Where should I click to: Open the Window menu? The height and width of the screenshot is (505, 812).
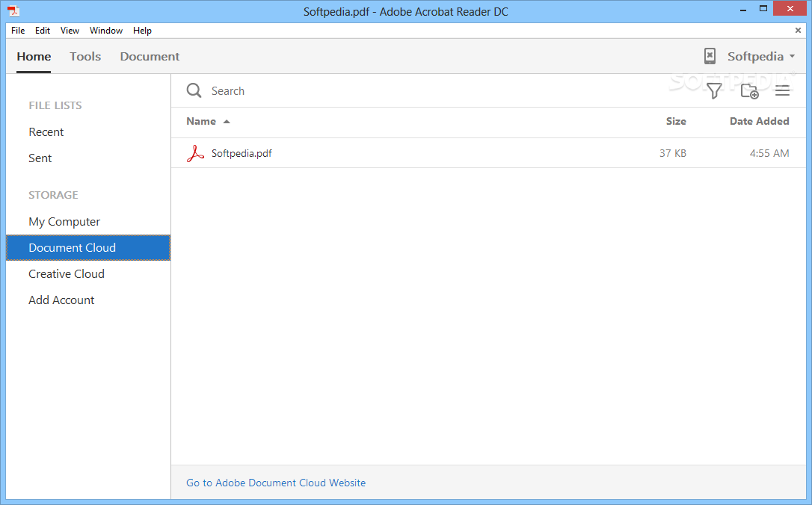click(106, 31)
